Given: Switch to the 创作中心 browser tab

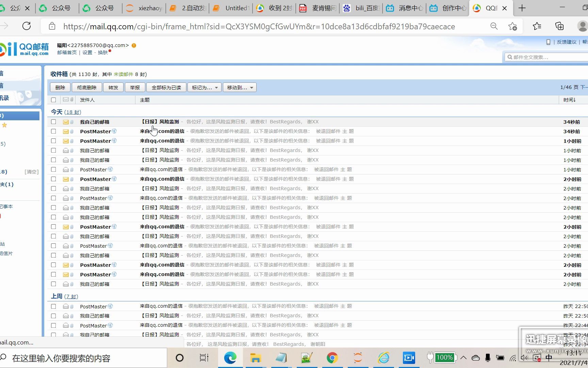Looking at the screenshot, I should coord(448,8).
